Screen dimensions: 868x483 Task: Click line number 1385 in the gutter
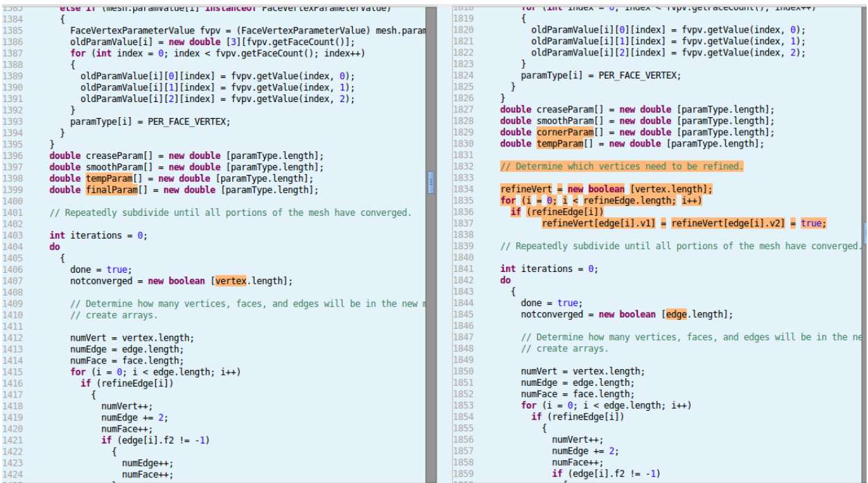[x=12, y=31]
